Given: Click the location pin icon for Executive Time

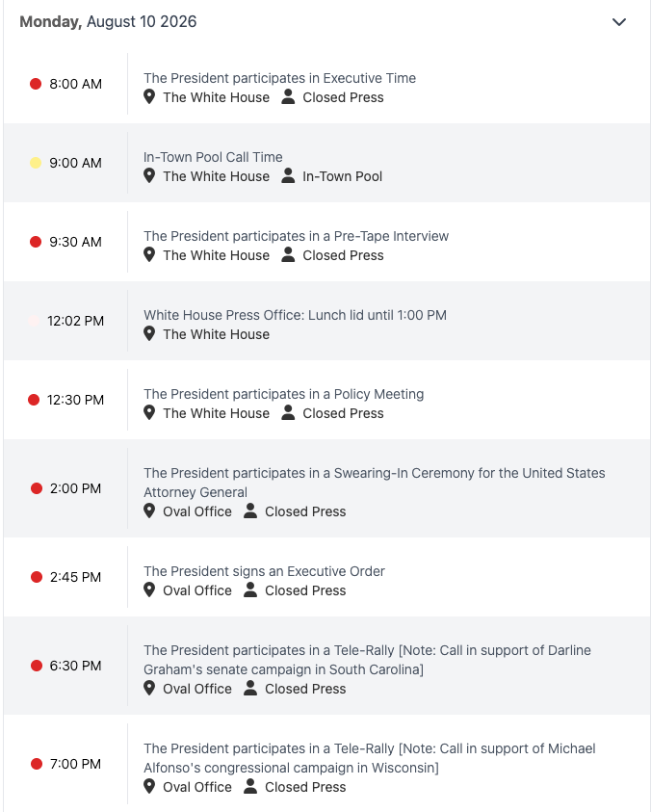Looking at the screenshot, I should click(x=149, y=97).
